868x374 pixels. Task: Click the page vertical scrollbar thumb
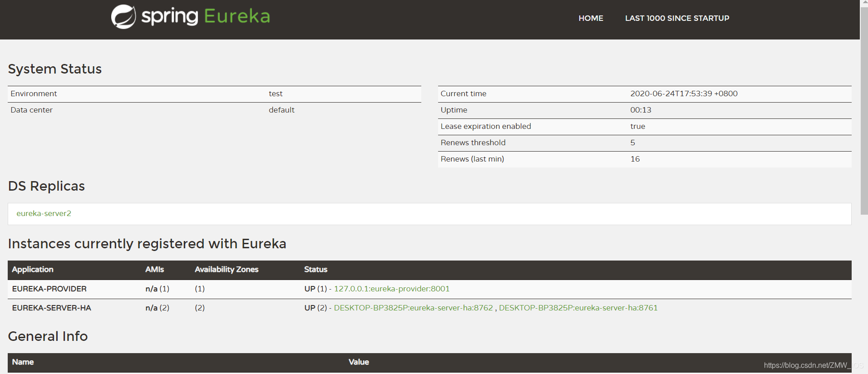[x=864, y=110]
